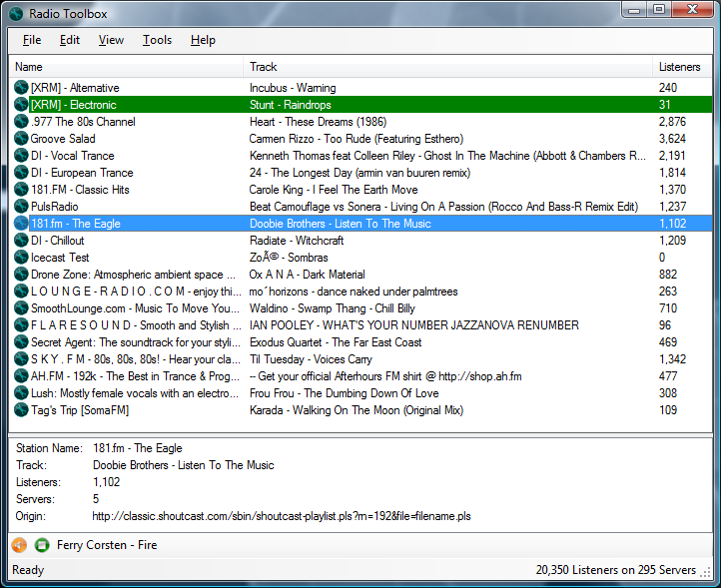721x588 pixels.
Task: Select 'DI - European Trance' station name
Action: (x=82, y=173)
